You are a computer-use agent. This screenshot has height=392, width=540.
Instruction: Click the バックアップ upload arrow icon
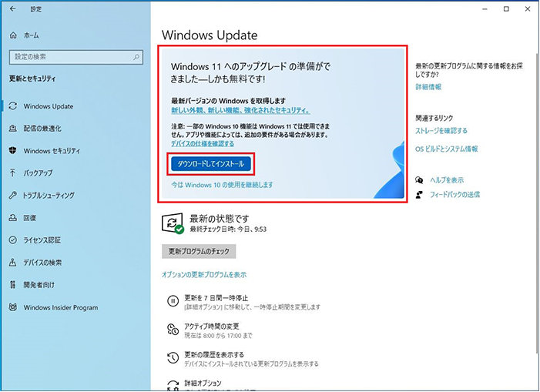coord(13,173)
